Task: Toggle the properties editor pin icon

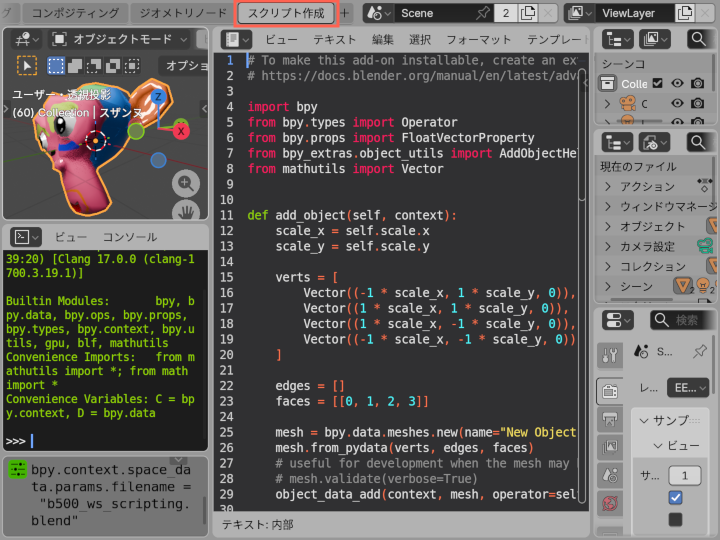Action: 700,352
